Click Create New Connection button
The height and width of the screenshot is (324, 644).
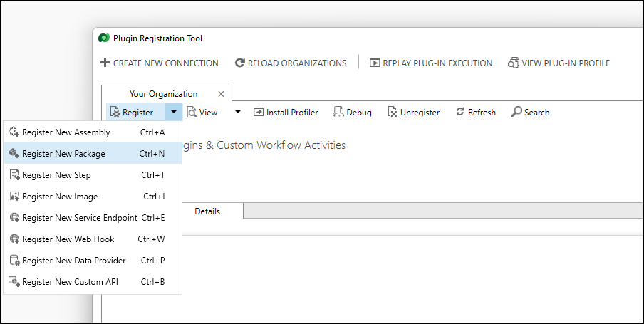click(x=160, y=63)
